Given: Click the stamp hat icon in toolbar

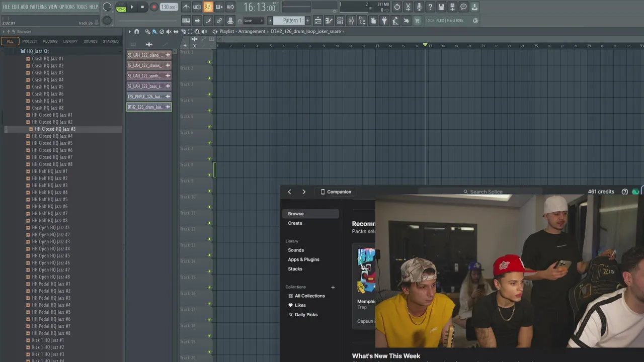Looking at the screenshot, I should tap(230, 21).
